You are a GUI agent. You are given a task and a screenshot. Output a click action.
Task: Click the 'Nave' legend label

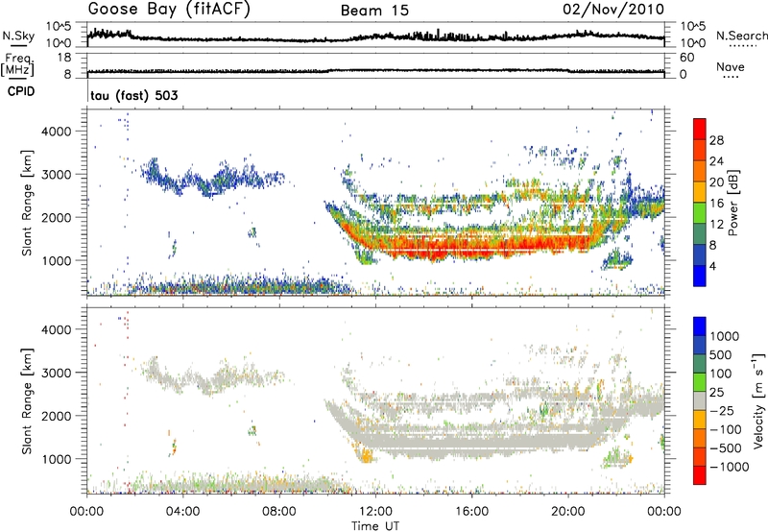pyautogui.click(x=731, y=66)
